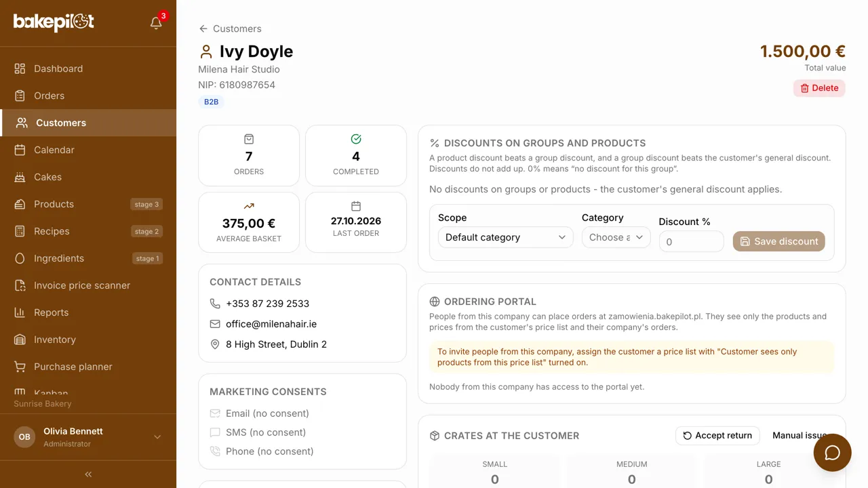Click the email office@milenahair.ie

(271, 324)
